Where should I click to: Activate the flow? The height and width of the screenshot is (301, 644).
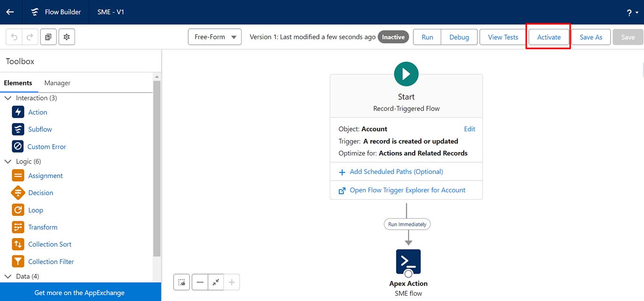[549, 37]
